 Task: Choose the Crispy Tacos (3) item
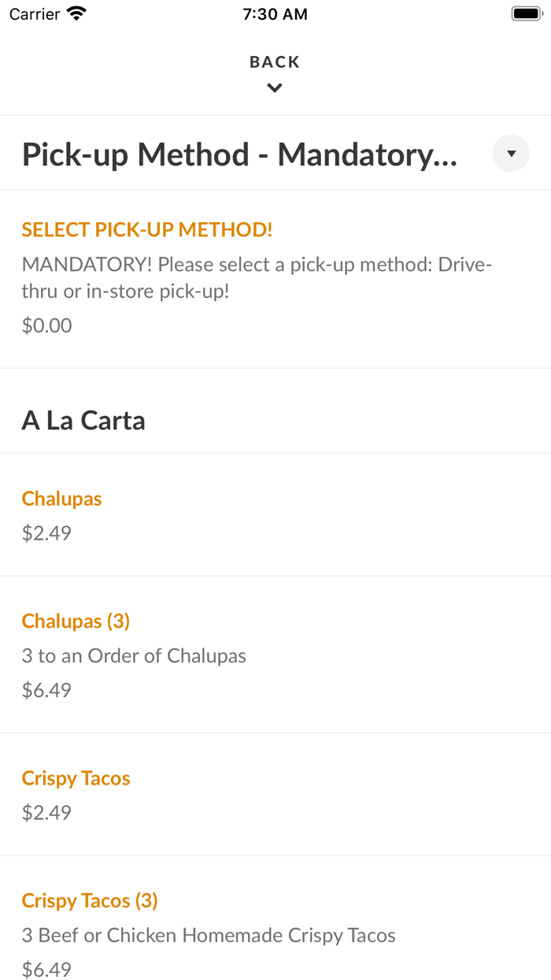click(90, 900)
